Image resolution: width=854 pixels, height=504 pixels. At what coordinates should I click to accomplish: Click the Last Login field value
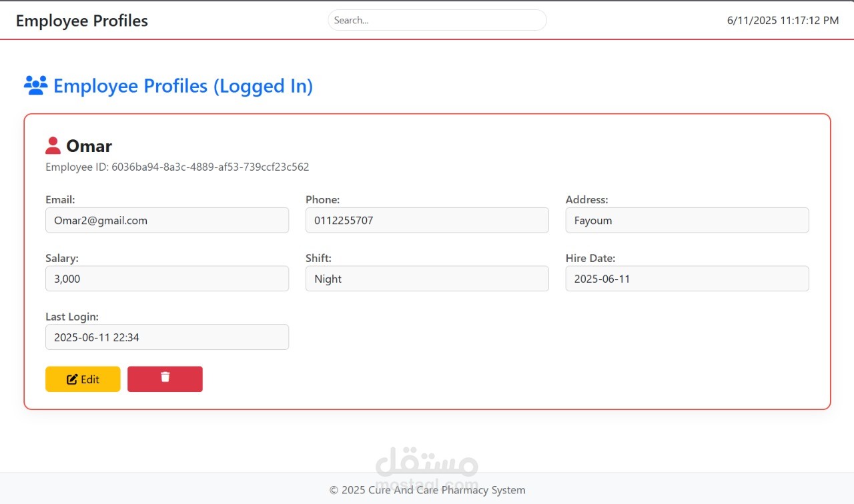coord(167,337)
